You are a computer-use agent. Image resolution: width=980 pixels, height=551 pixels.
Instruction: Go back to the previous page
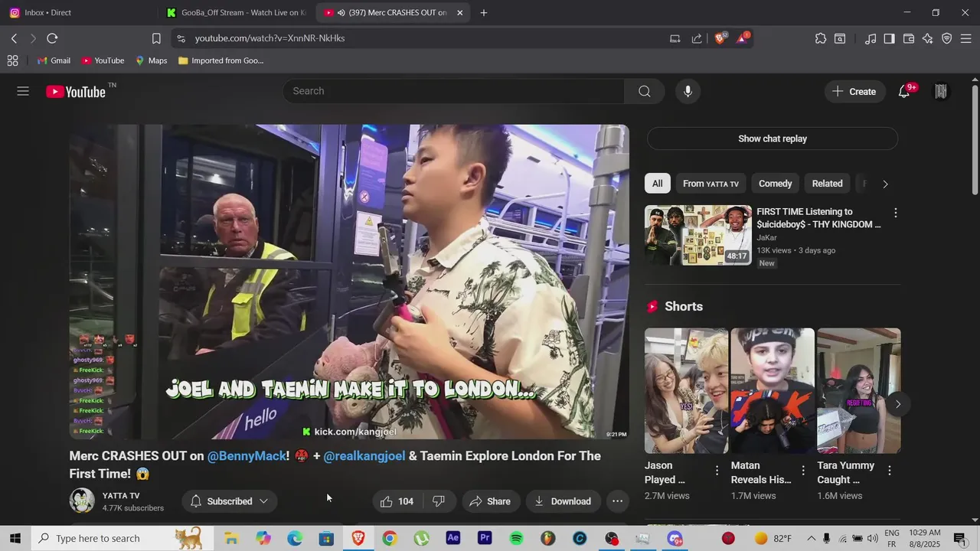click(14, 38)
